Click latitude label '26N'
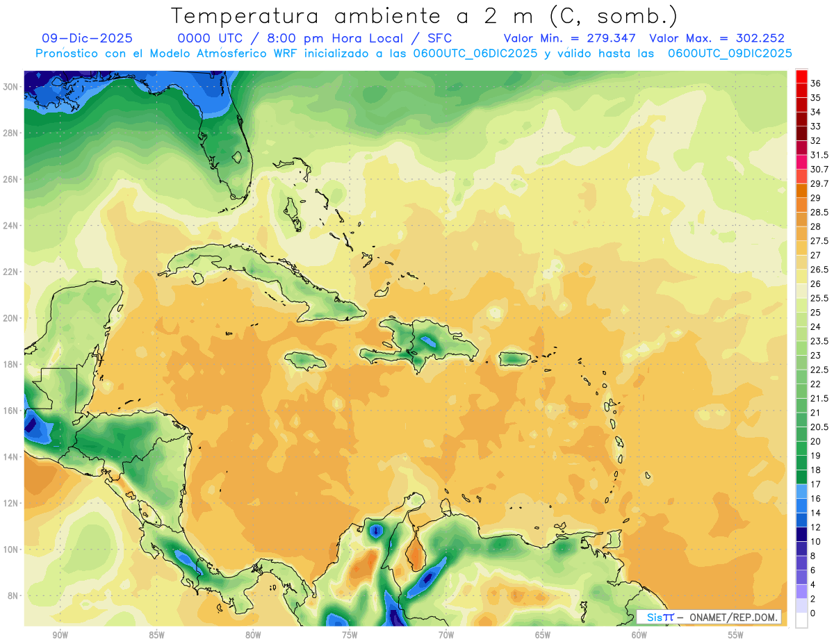 click(x=12, y=179)
